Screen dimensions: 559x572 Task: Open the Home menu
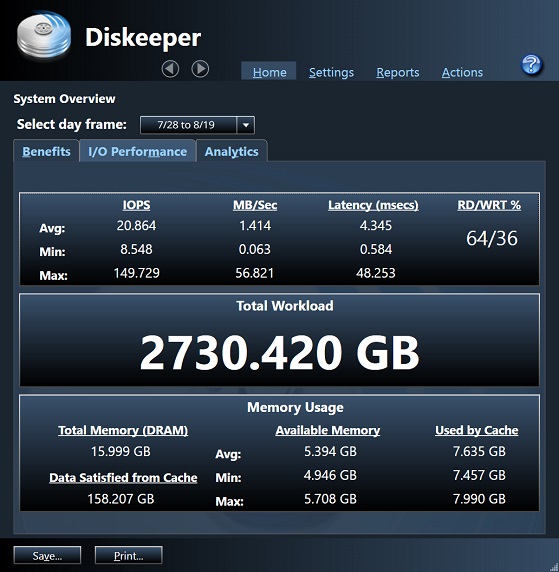pos(269,72)
